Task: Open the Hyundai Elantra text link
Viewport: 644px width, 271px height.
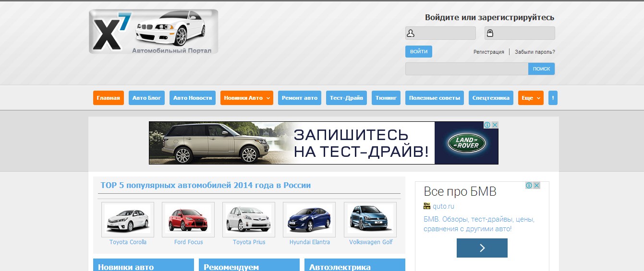Action: (x=309, y=242)
